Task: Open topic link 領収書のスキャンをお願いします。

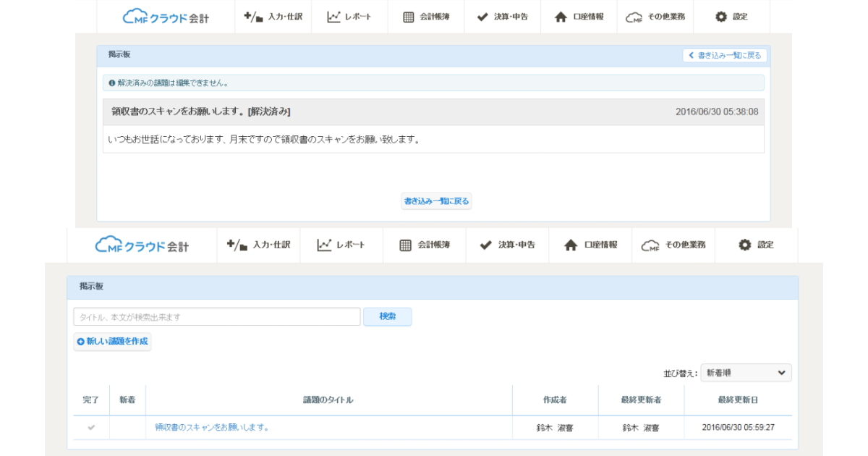Action: tap(212, 427)
